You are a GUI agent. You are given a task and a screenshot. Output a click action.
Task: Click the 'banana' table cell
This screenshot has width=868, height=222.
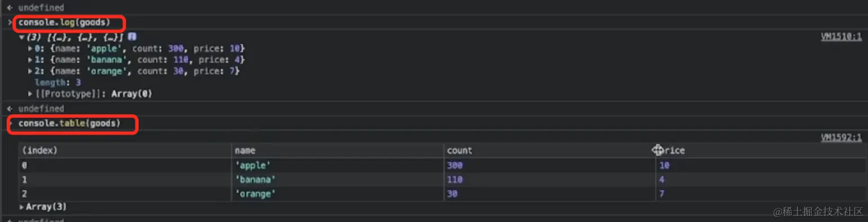(x=337, y=180)
